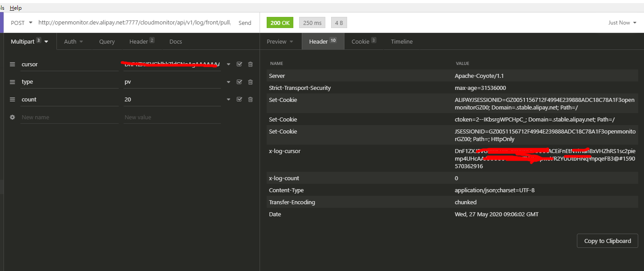This screenshot has width=644, height=271.
Task: Click drag handle icon for type row
Action: coord(12,82)
